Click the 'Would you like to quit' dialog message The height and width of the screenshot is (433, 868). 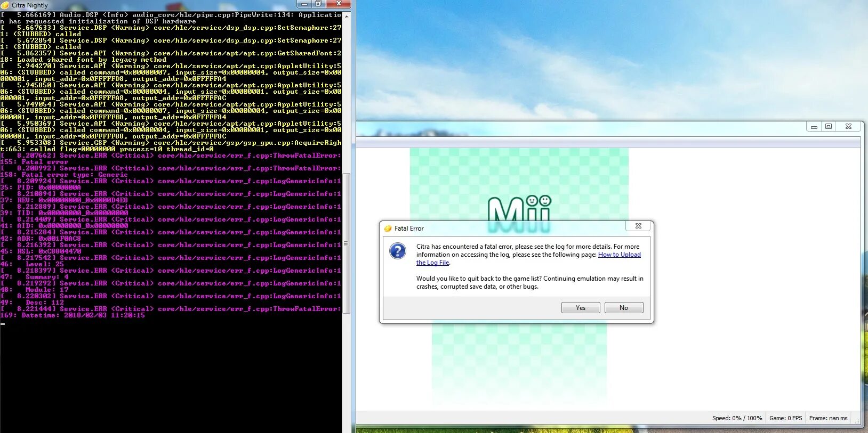pos(530,282)
